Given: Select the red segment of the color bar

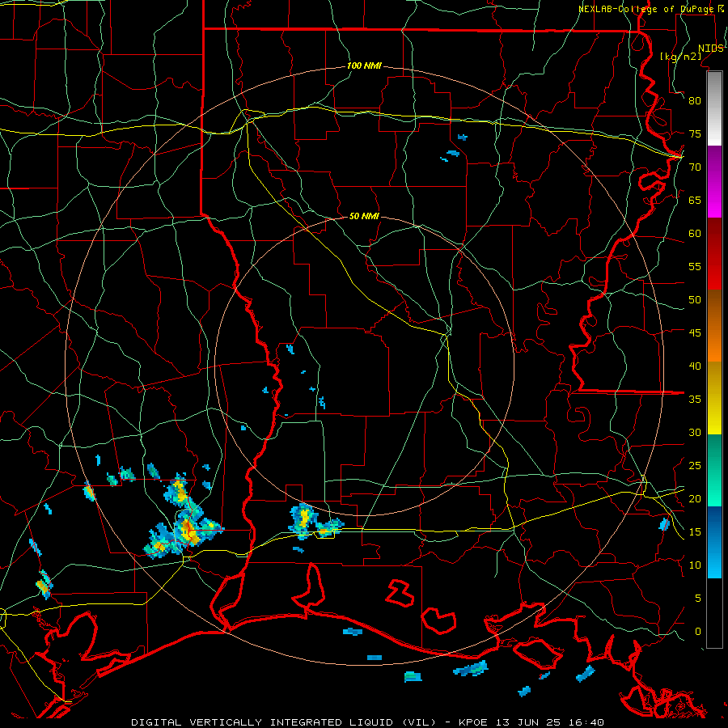Looking at the screenshot, I should tap(714, 254).
